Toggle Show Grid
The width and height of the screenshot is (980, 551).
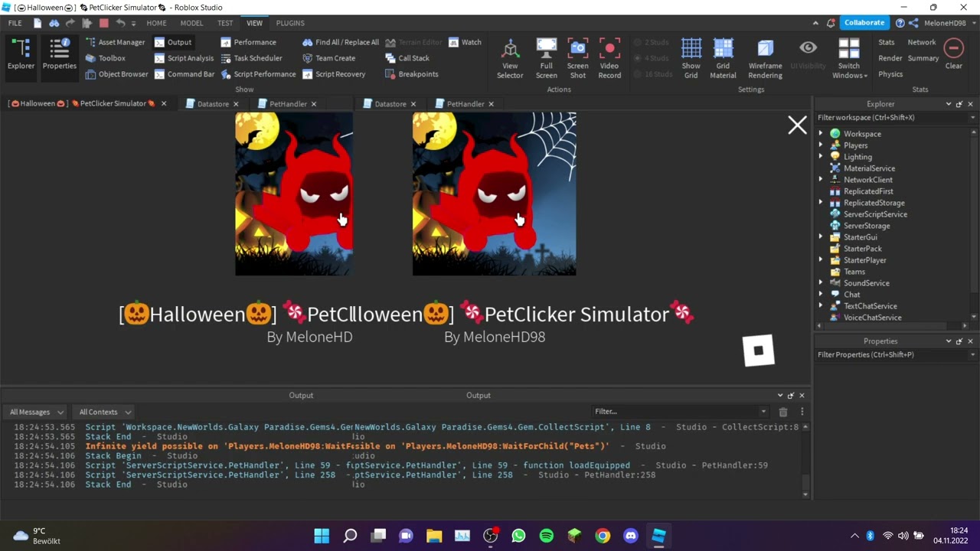coord(691,58)
